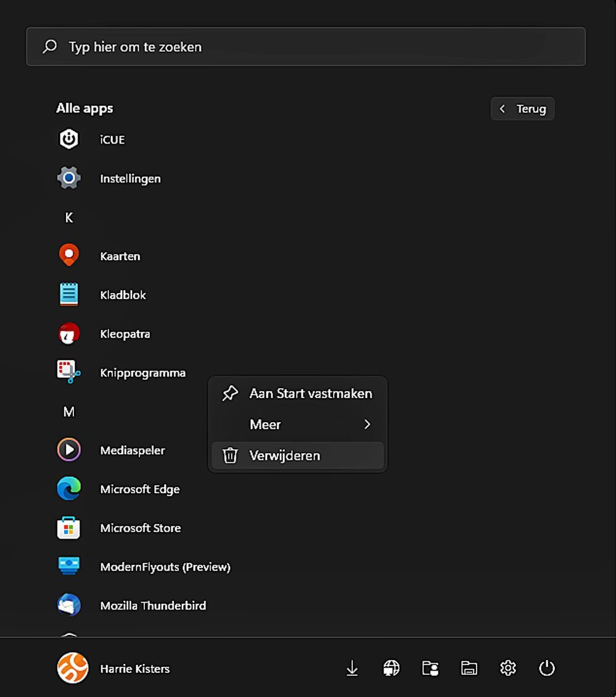
Task: Open the Microsoft Store bag icon
Action: coord(68,528)
